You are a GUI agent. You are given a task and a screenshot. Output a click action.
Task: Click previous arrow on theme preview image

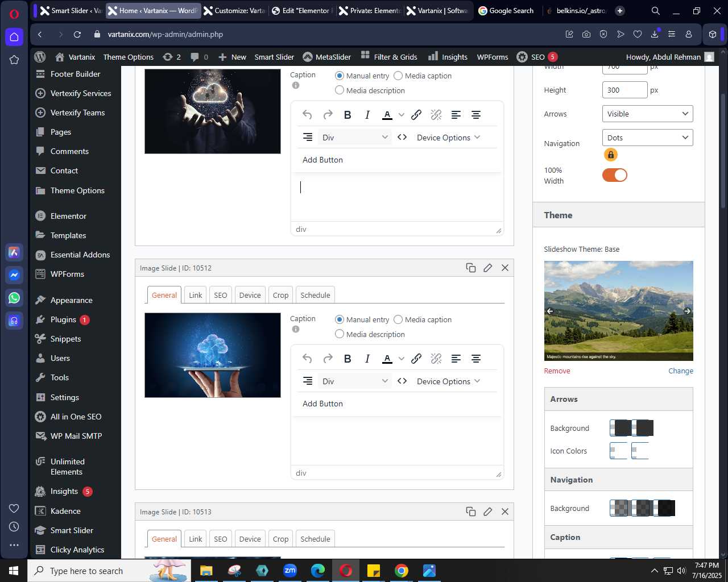tap(550, 311)
